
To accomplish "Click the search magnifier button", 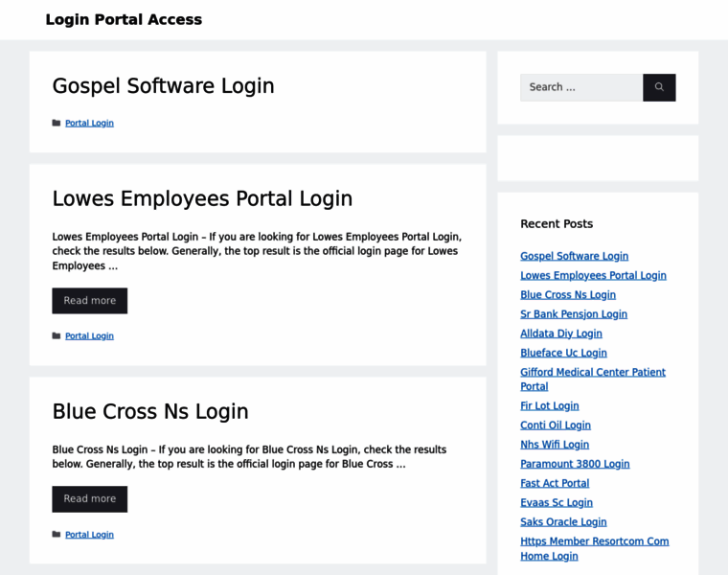I will click(659, 87).
